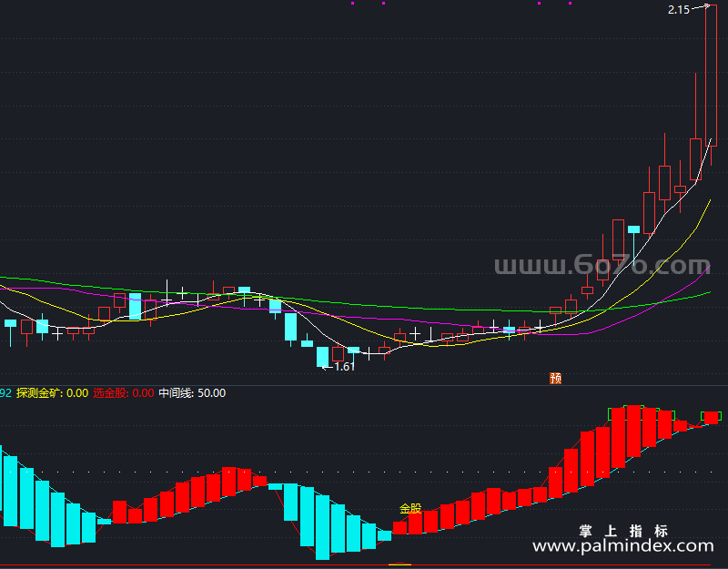Select the tall red candlestick reaching 2.15
This screenshot has height=569, width=728.
711,85
